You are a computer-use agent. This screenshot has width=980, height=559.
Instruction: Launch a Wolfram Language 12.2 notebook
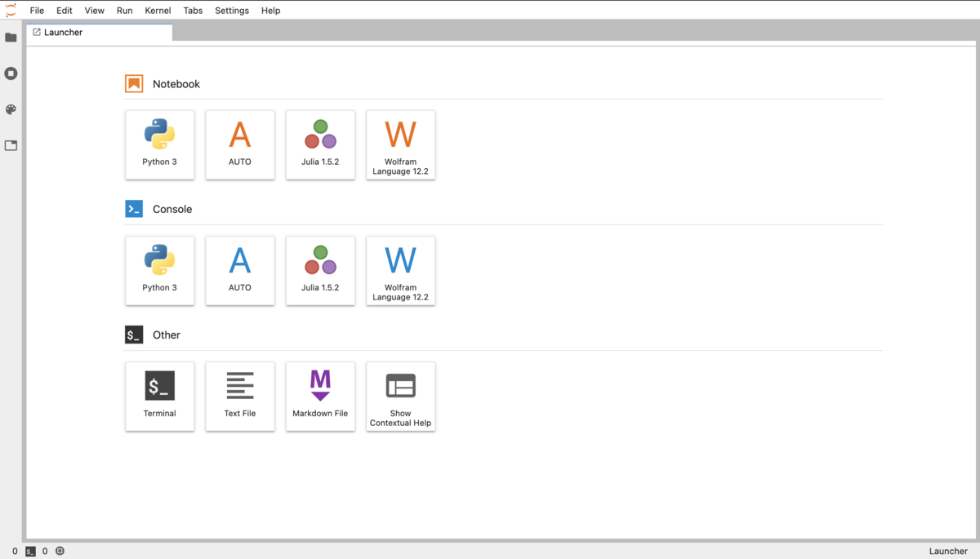[401, 144]
